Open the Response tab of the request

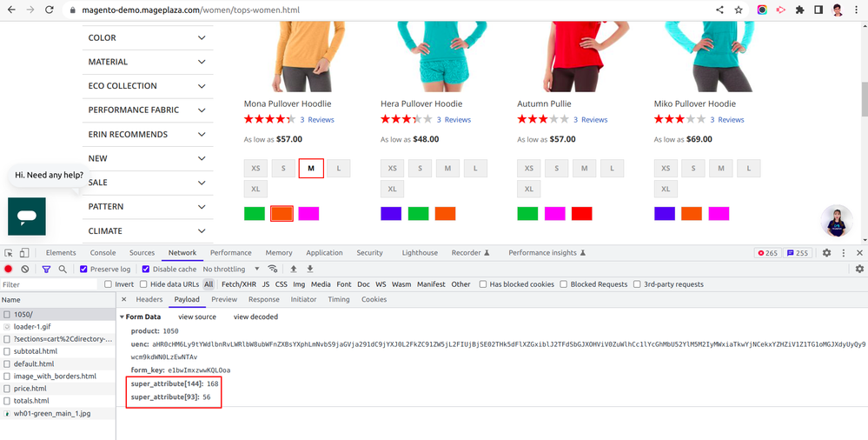tap(264, 299)
